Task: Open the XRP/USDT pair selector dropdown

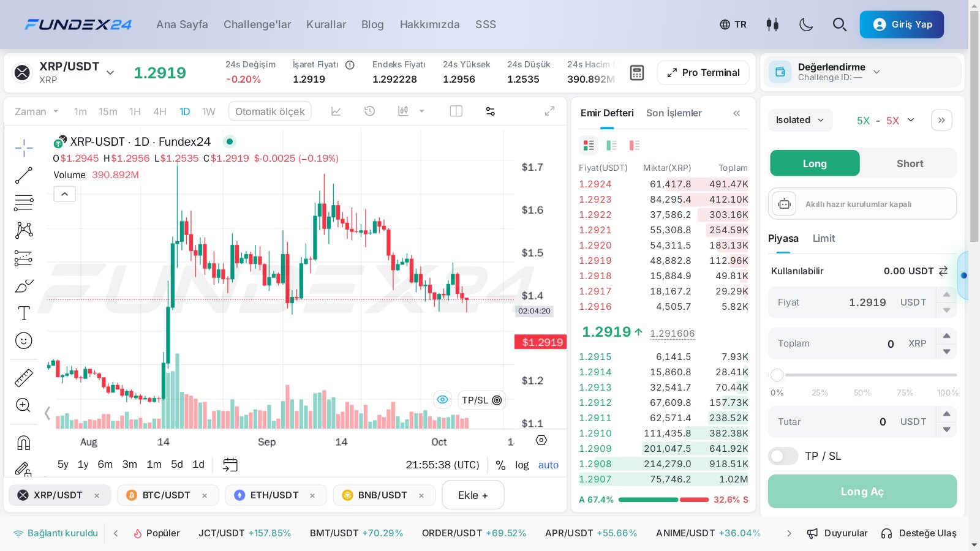Action: click(110, 72)
